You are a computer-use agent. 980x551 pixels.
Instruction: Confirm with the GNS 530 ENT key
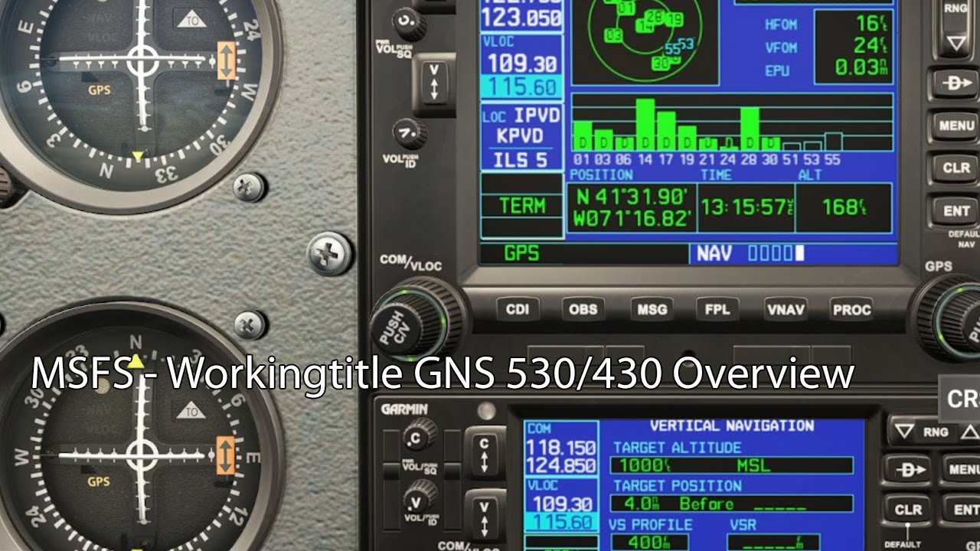click(955, 210)
